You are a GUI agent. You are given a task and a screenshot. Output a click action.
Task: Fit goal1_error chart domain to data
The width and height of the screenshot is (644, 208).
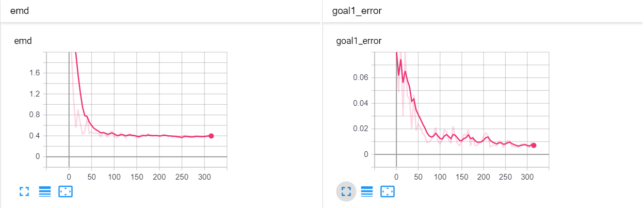coord(388,192)
